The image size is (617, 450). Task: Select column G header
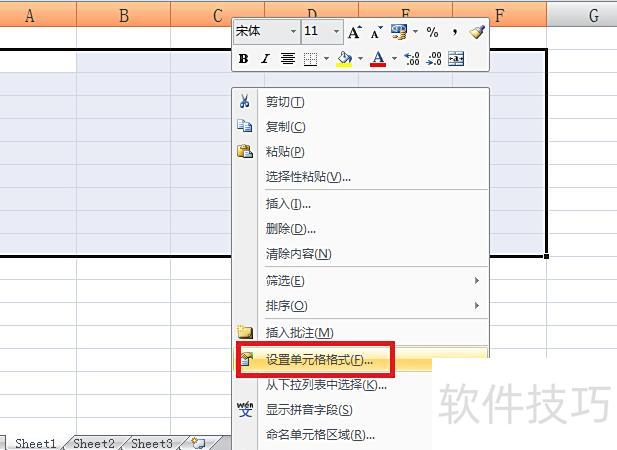tap(582, 15)
